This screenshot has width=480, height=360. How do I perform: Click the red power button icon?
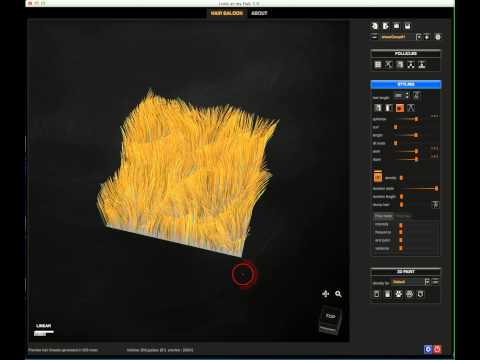438,349
